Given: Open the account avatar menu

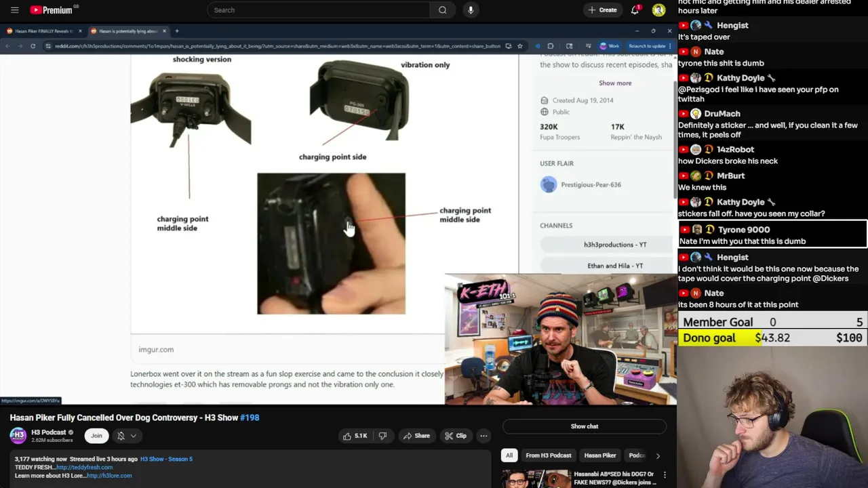Looking at the screenshot, I should (658, 10).
